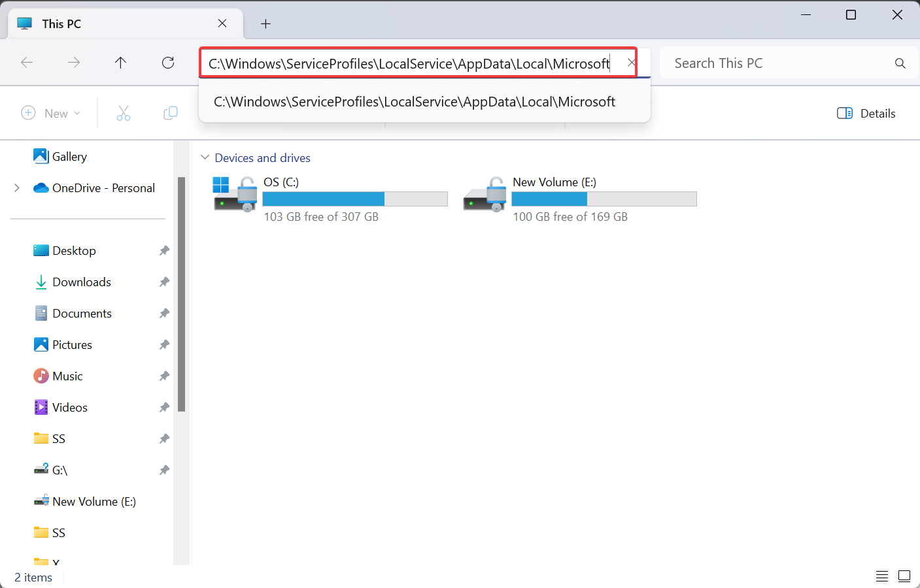Click the pin icon beside Pictures
The image size is (920, 588).
[164, 345]
